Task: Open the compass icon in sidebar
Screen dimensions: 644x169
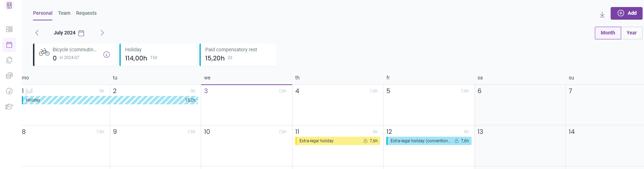Action: point(9,91)
